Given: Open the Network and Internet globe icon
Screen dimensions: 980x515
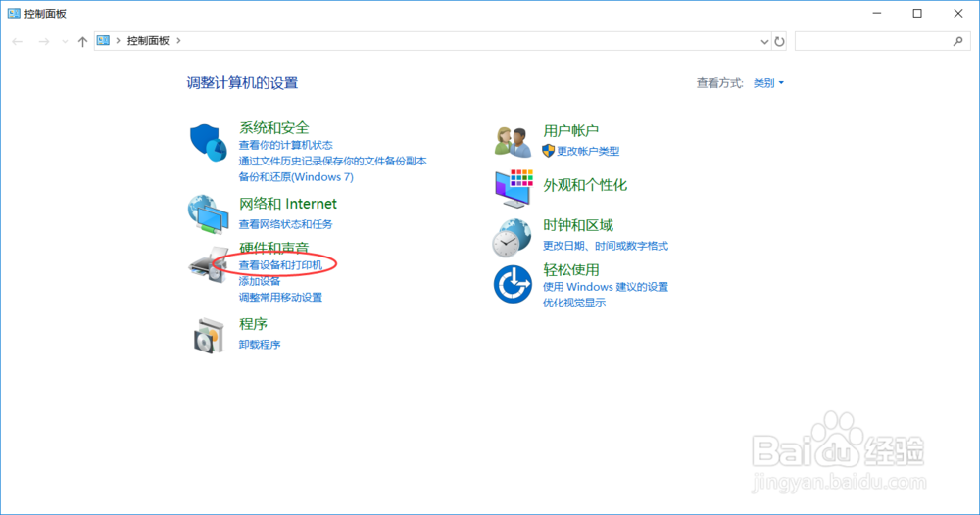Looking at the screenshot, I should coord(208,214).
